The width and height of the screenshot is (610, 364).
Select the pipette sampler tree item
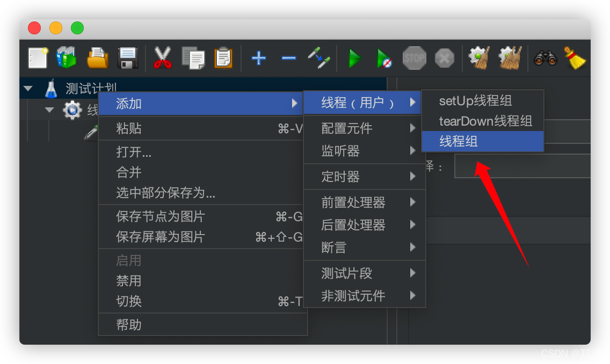coord(91,132)
